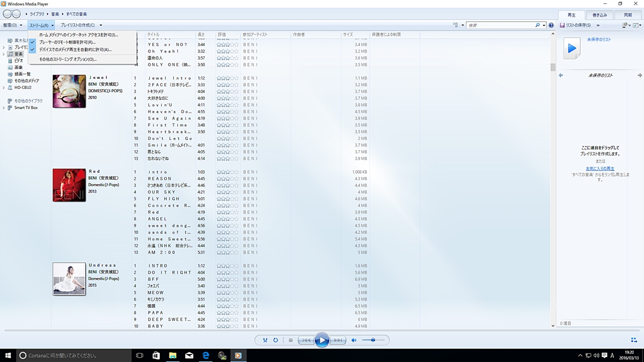Switch to the 再生 tab

(x=572, y=15)
